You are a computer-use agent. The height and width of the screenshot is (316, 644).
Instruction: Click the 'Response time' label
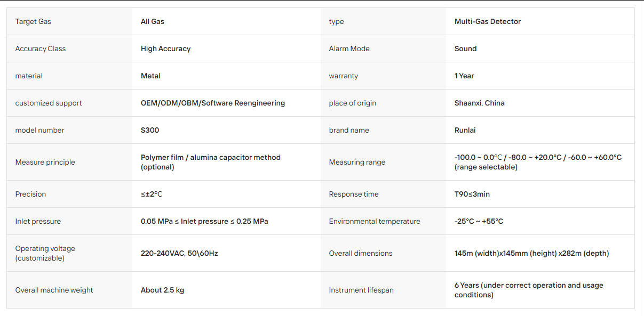coord(354,195)
